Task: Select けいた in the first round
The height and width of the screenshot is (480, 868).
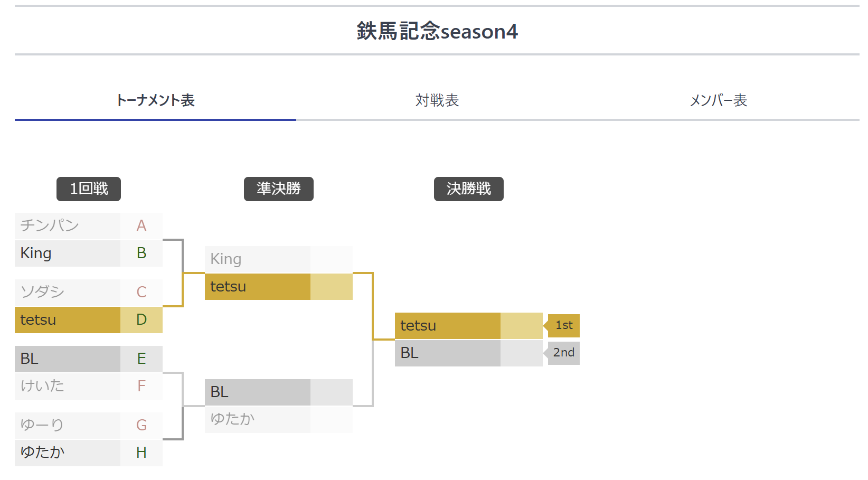Action: click(x=68, y=386)
